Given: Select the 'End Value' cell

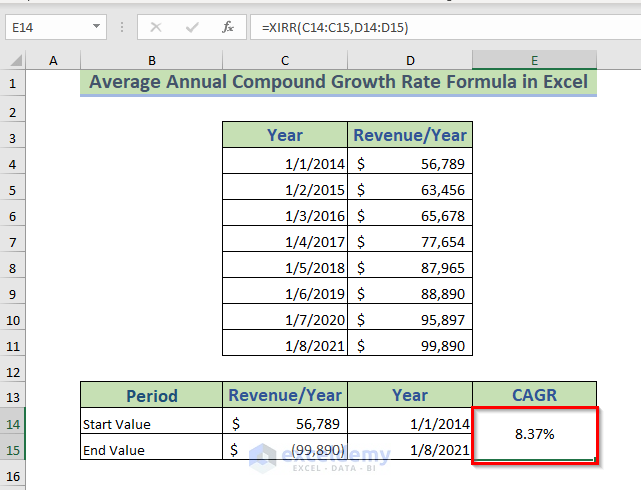Looking at the screenshot, I should (x=152, y=447).
